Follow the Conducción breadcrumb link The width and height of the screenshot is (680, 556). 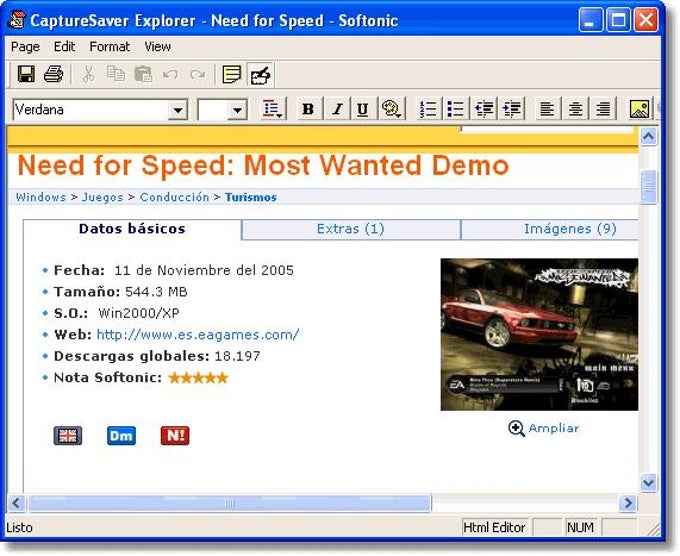[174, 197]
